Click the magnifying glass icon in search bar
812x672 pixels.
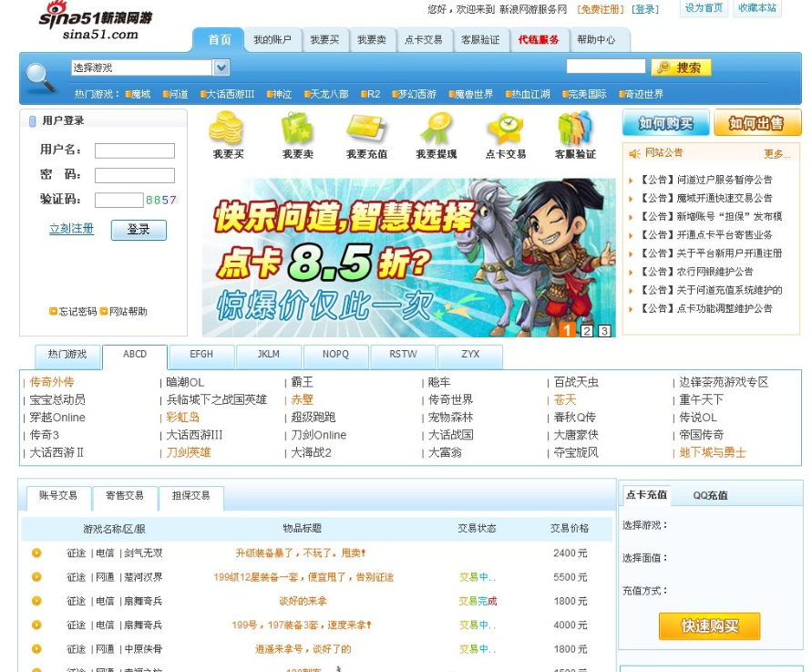pyautogui.click(x=40, y=78)
